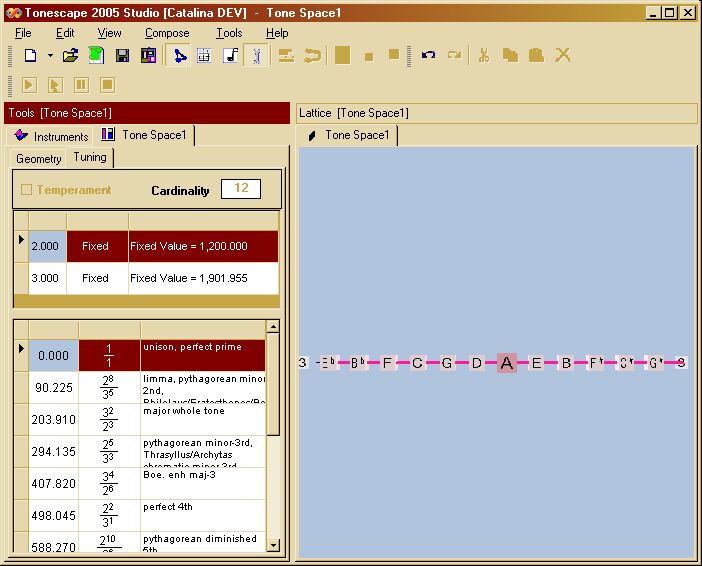
Task: Click the music note toolbar icon
Action: click(230, 56)
